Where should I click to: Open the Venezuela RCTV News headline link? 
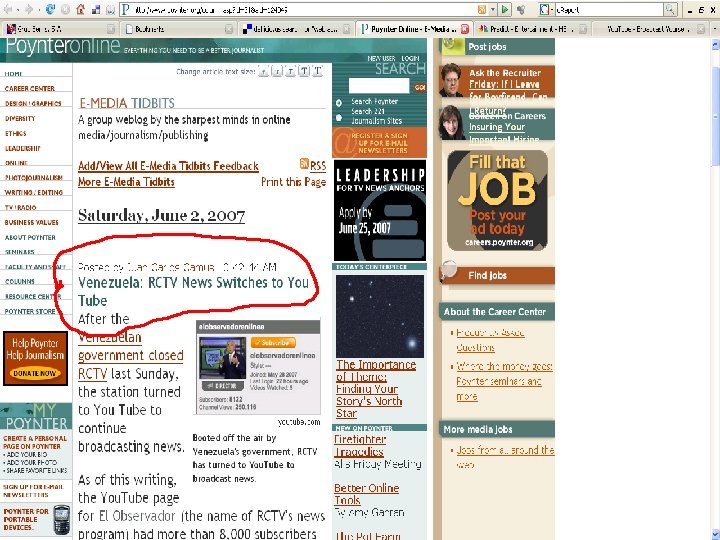tap(193, 291)
